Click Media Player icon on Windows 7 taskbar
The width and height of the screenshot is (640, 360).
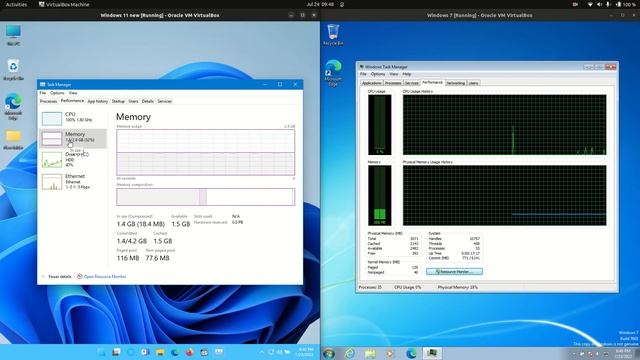click(391, 353)
